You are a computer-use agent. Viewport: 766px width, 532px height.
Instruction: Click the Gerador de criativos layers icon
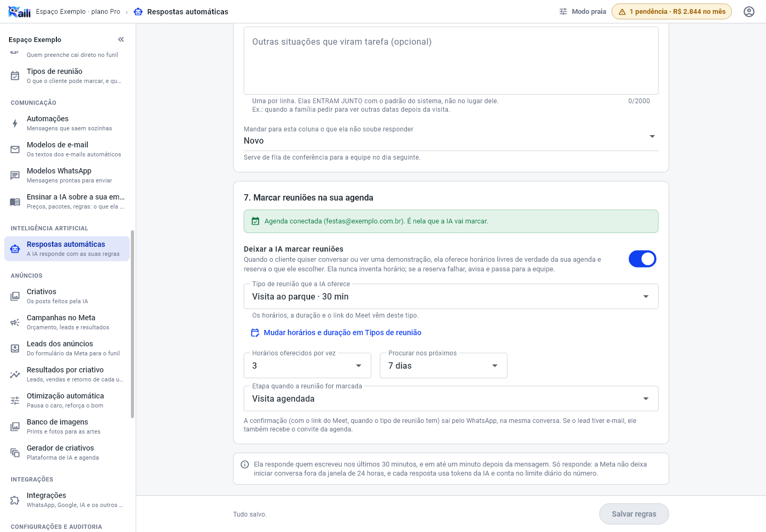click(15, 453)
